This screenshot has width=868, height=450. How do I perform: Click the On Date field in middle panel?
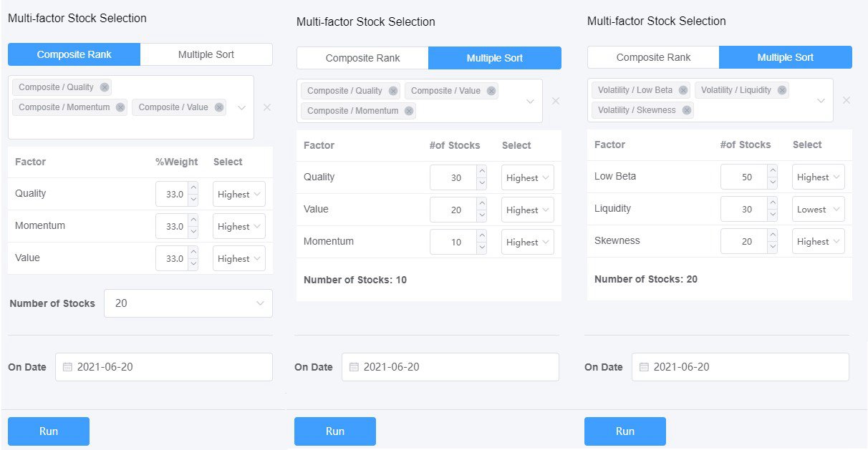click(450, 367)
